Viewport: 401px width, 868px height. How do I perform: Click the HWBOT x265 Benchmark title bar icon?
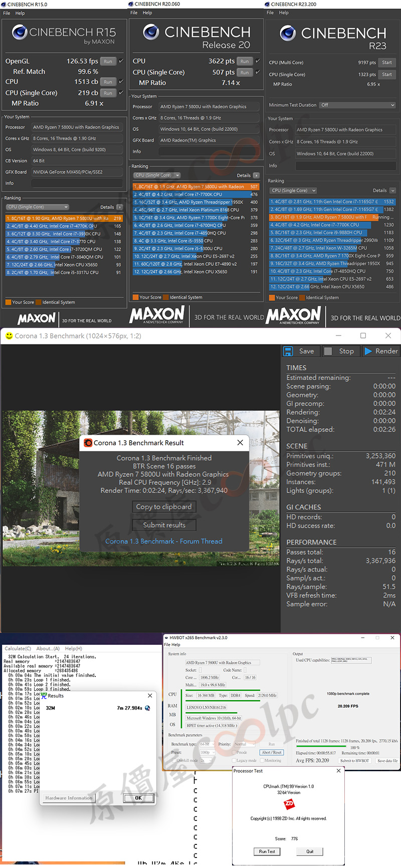click(x=166, y=638)
